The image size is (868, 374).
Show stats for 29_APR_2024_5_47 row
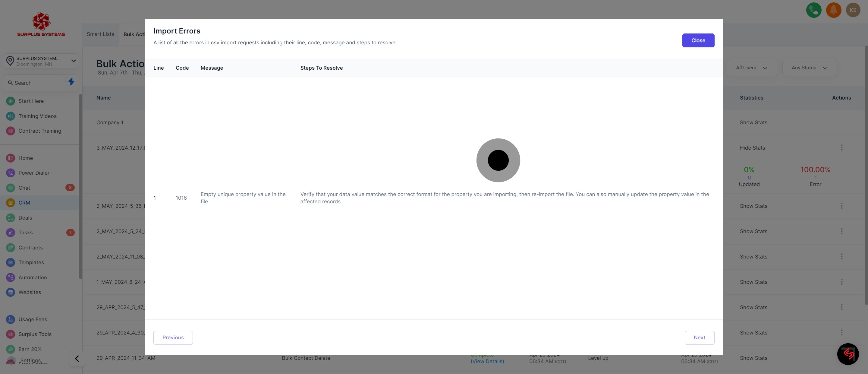pos(753,307)
